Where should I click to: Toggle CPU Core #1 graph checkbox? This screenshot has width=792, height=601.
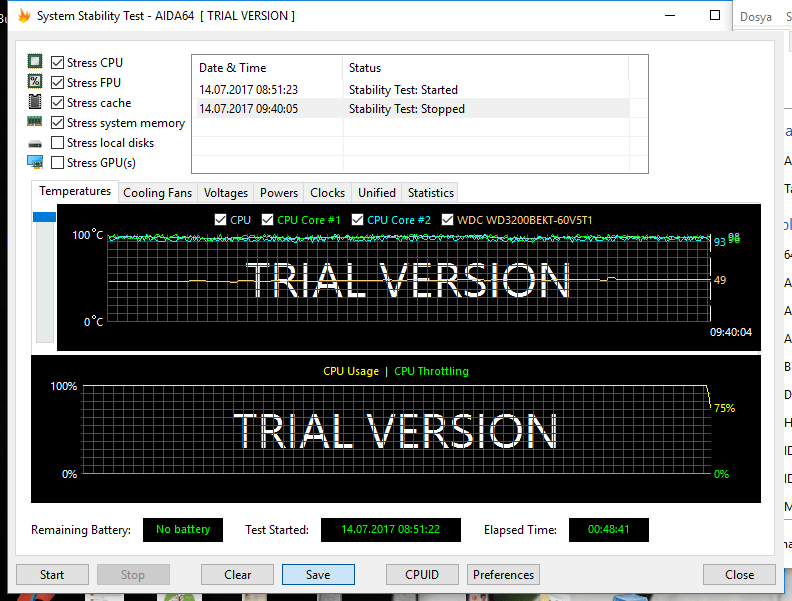click(x=267, y=220)
